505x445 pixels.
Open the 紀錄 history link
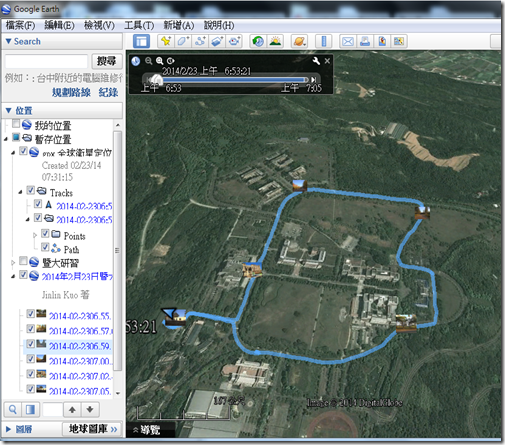coord(108,92)
